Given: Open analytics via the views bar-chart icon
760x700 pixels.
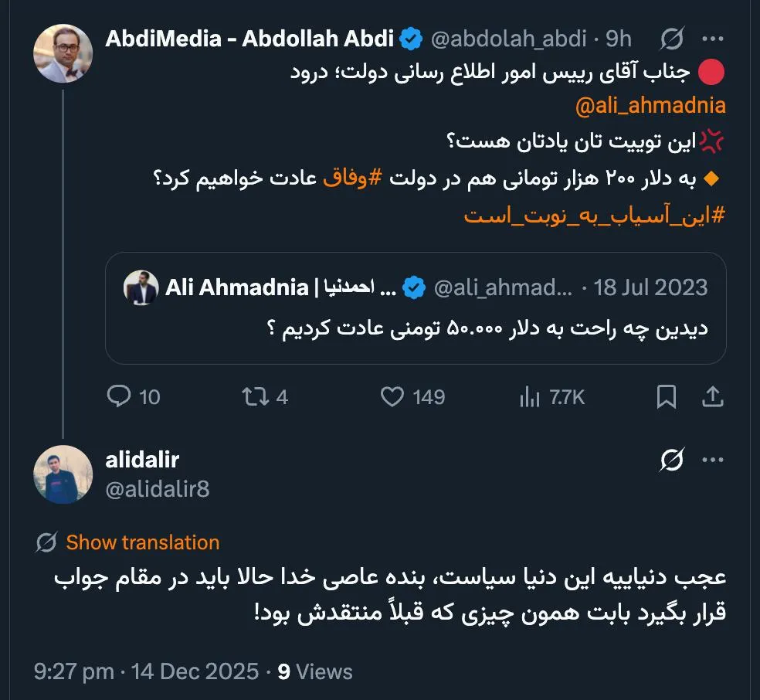Looking at the screenshot, I should tap(531, 397).
